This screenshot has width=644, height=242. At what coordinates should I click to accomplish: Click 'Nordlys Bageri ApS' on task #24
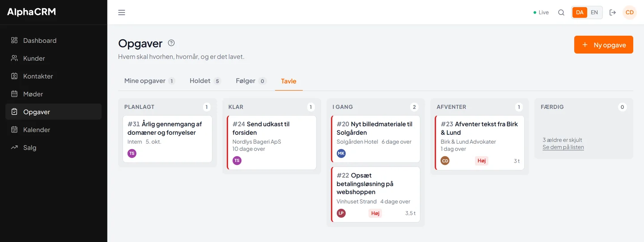[257, 142]
